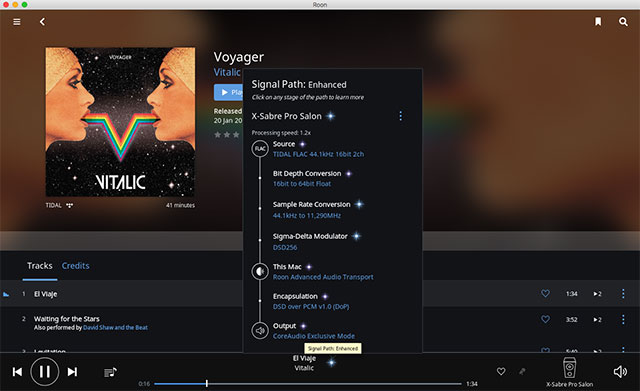Image resolution: width=640 pixels, height=391 pixels.
Task: Click the lyrics microphone icon in the footer
Action: coord(522,371)
